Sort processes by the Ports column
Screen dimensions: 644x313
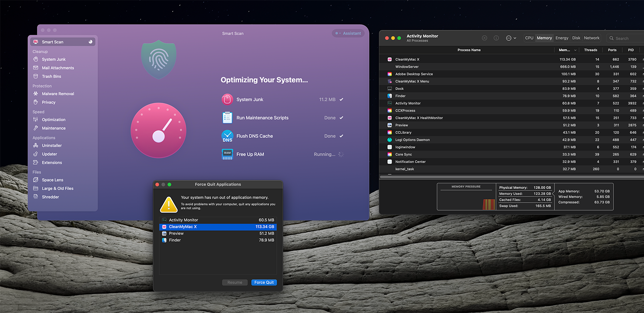612,50
